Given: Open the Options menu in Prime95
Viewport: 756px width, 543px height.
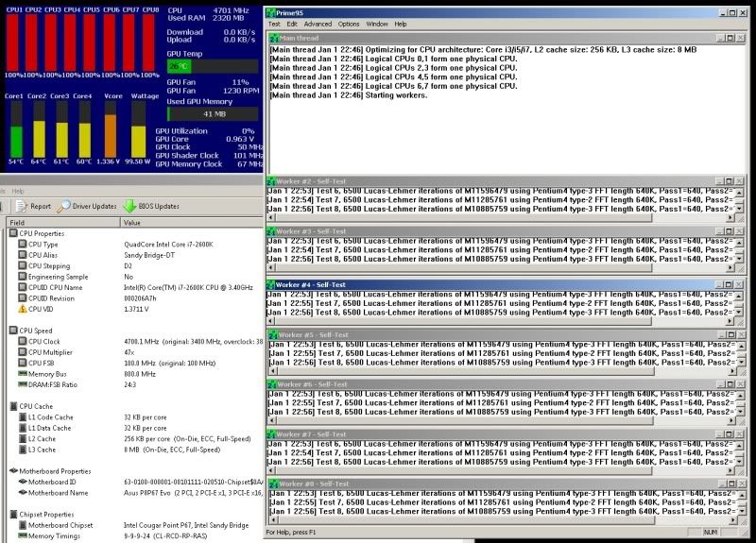Looking at the screenshot, I should [349, 24].
